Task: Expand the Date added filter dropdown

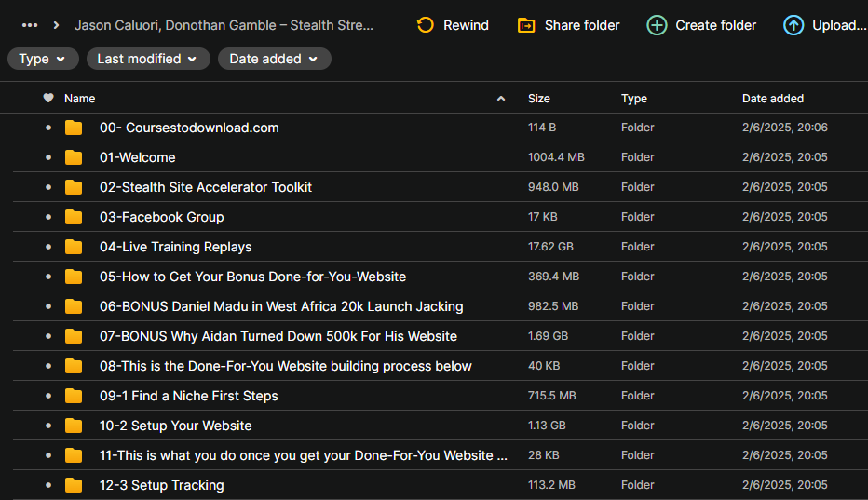Action: pyautogui.click(x=274, y=59)
